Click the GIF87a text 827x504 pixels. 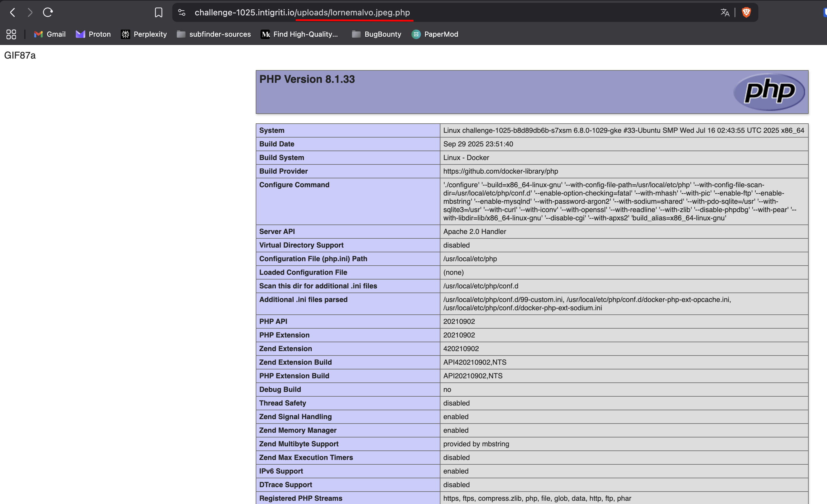click(x=20, y=55)
